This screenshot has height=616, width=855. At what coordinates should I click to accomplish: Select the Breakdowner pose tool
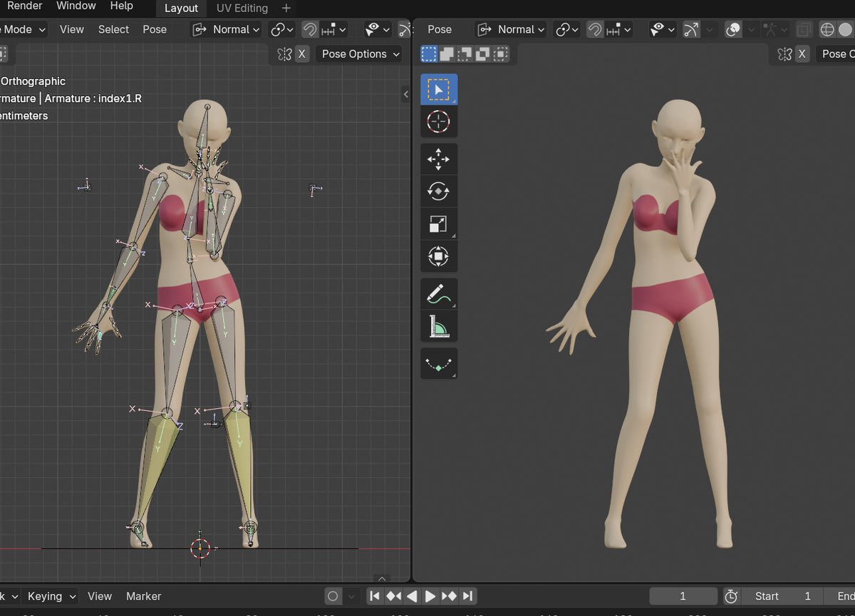[438, 363]
